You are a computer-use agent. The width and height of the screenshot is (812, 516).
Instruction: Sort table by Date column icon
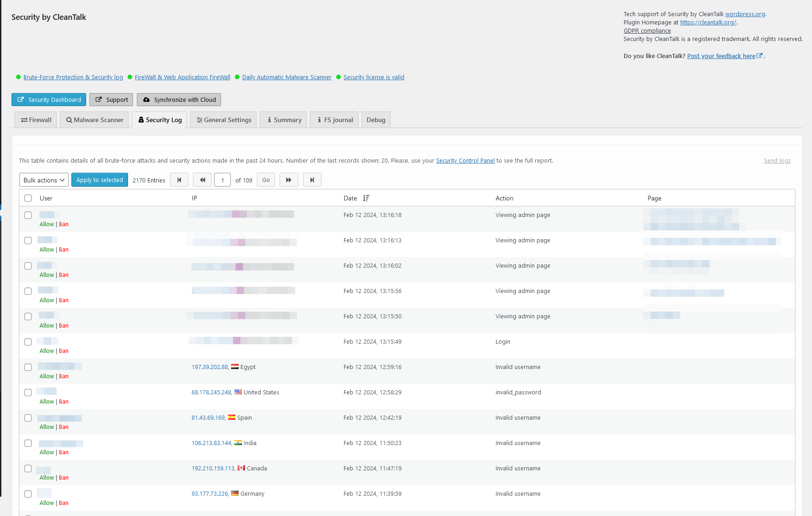coord(366,198)
